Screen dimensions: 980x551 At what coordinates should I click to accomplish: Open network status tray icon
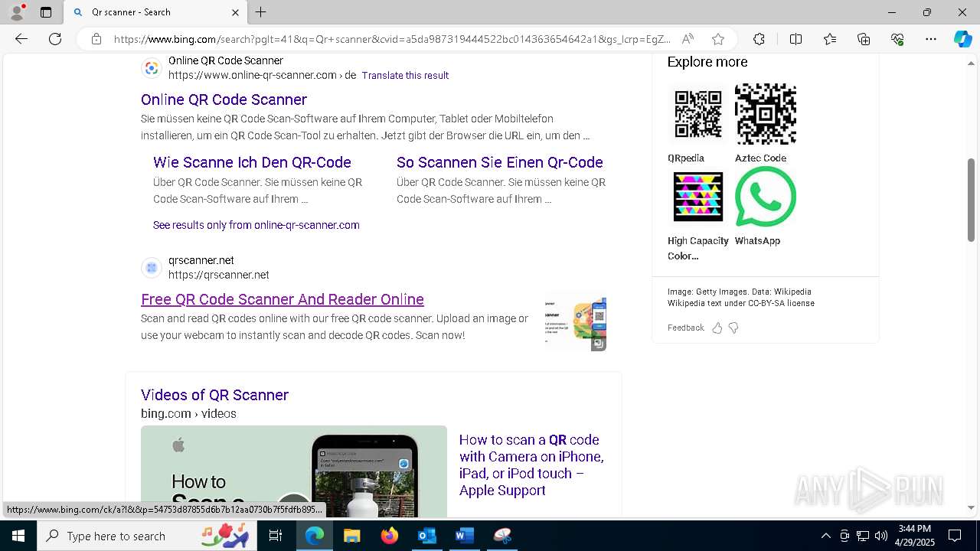(x=863, y=536)
